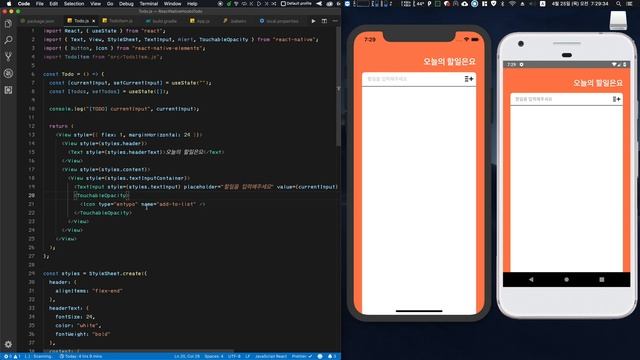Open the Go menu
The image size is (640, 360).
110,4
